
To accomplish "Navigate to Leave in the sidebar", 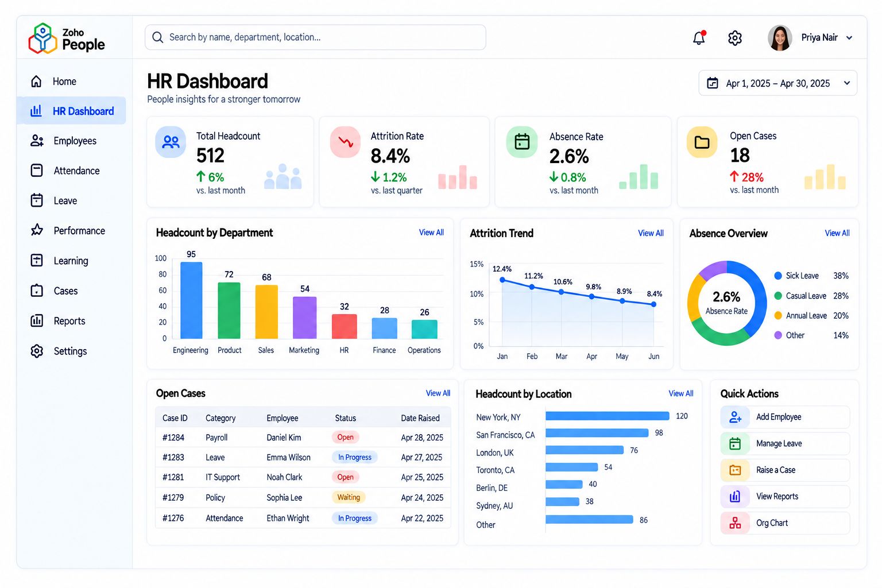I will click(x=71, y=200).
